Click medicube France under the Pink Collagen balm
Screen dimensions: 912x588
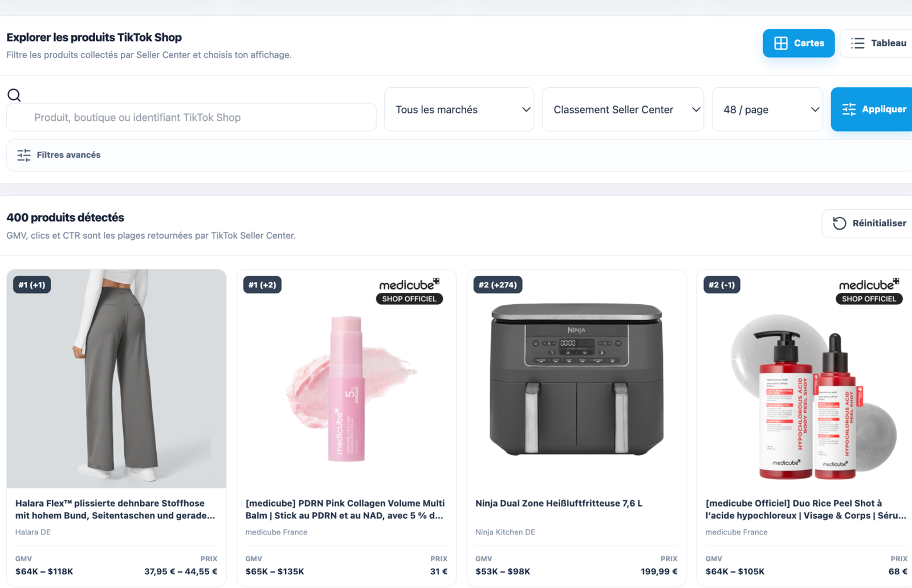276,532
